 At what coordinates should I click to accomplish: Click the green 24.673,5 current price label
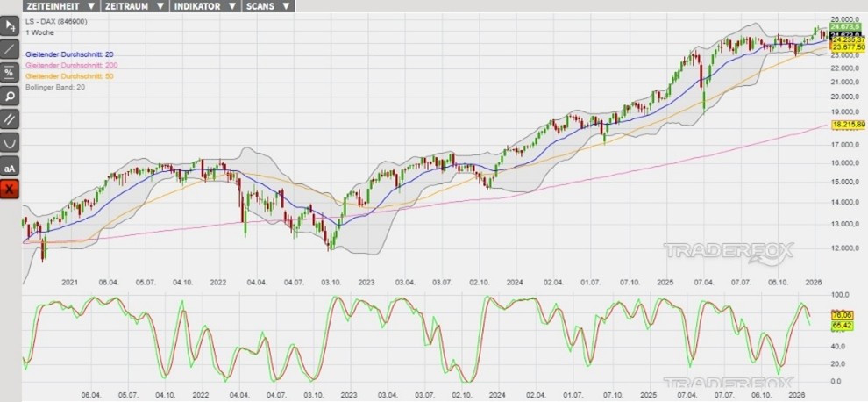(842, 27)
